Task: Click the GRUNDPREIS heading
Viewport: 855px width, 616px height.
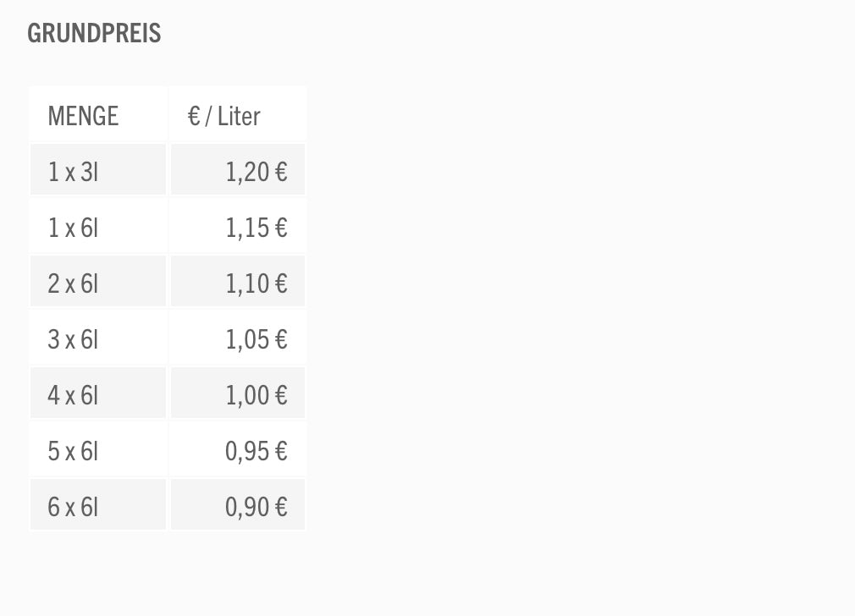Action: [94, 34]
